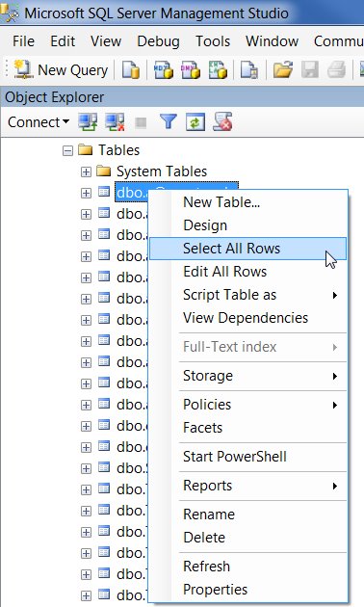Choose Delete from the context menu
364x607 pixels.
[x=247, y=538]
